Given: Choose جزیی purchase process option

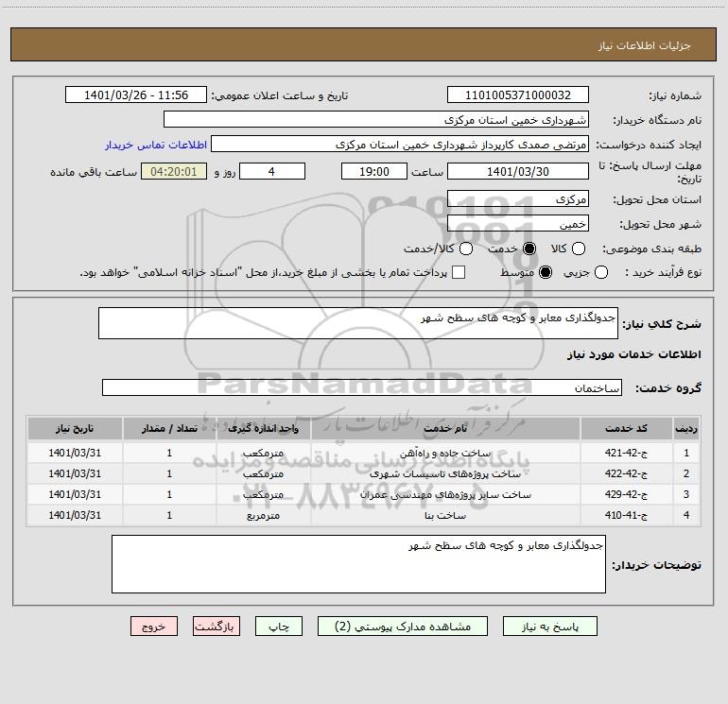Looking at the screenshot, I should (600, 272).
